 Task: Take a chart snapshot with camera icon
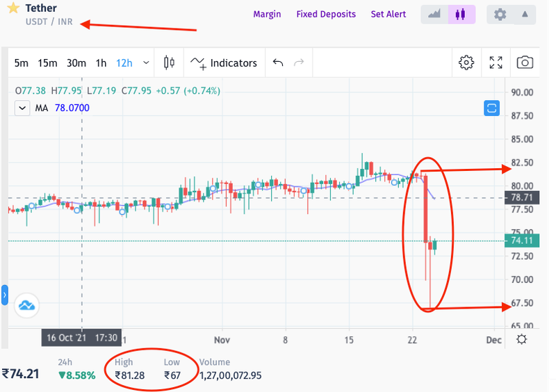click(x=525, y=63)
